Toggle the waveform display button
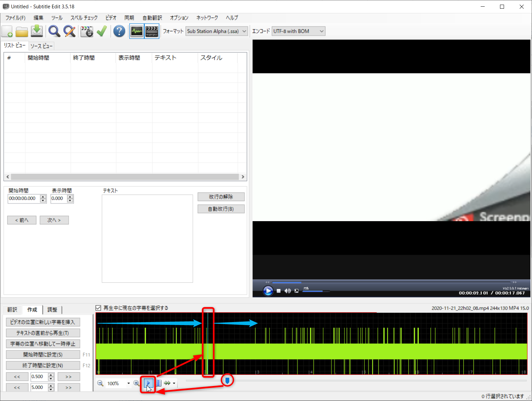The image size is (532, 401). coord(137,31)
